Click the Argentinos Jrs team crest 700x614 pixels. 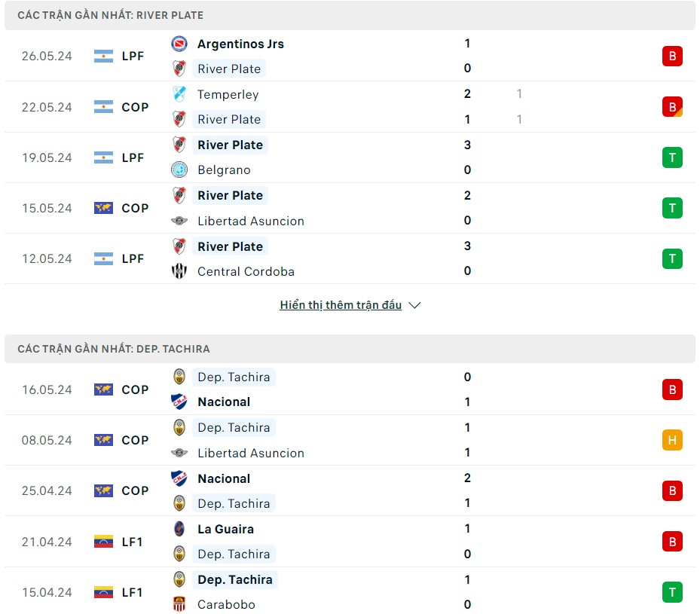tap(179, 44)
